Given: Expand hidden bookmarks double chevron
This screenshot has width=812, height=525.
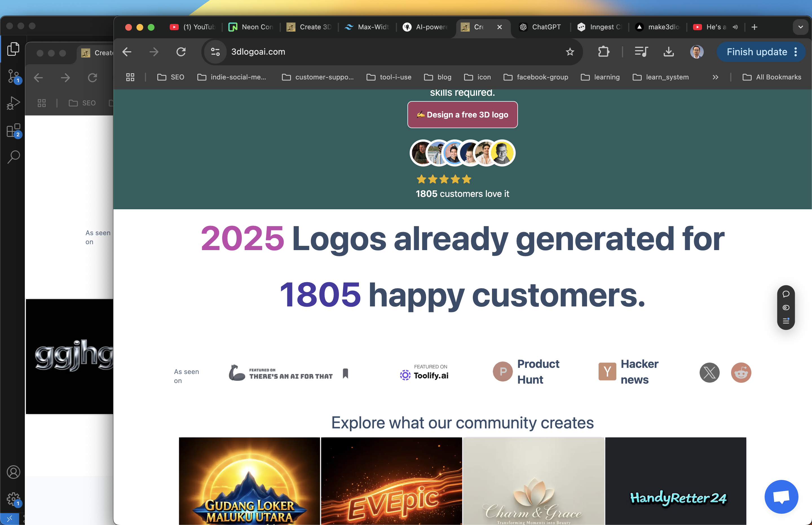Looking at the screenshot, I should (716, 77).
